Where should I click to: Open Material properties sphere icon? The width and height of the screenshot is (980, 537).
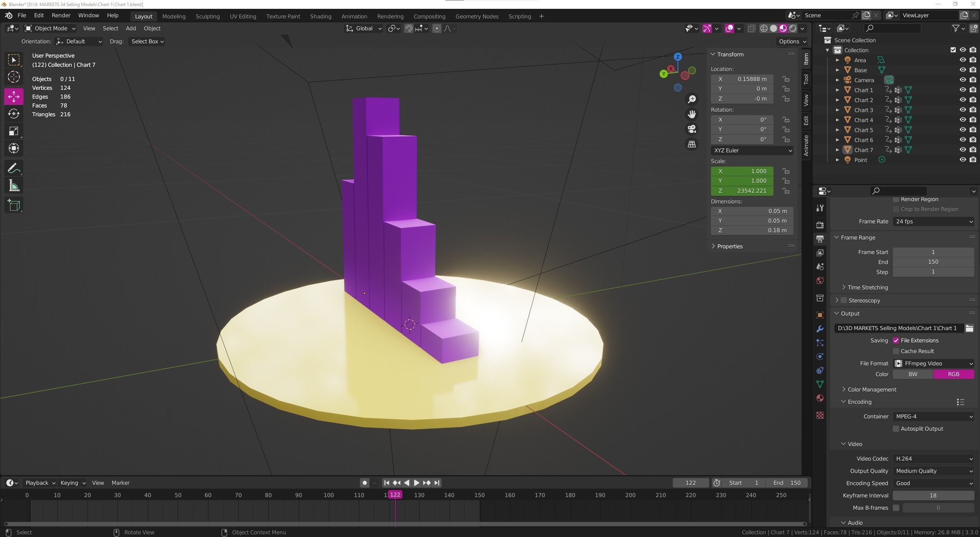pyautogui.click(x=820, y=398)
